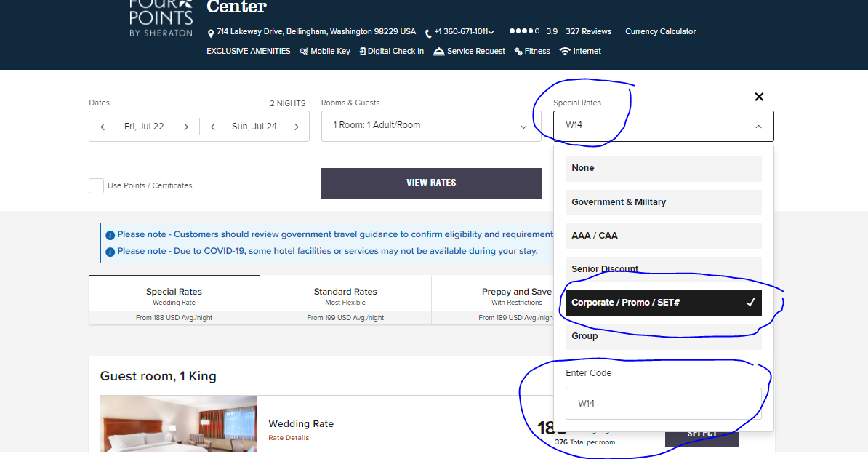Click the Wedding Rate room title
The image size is (868, 459).
(301, 423)
